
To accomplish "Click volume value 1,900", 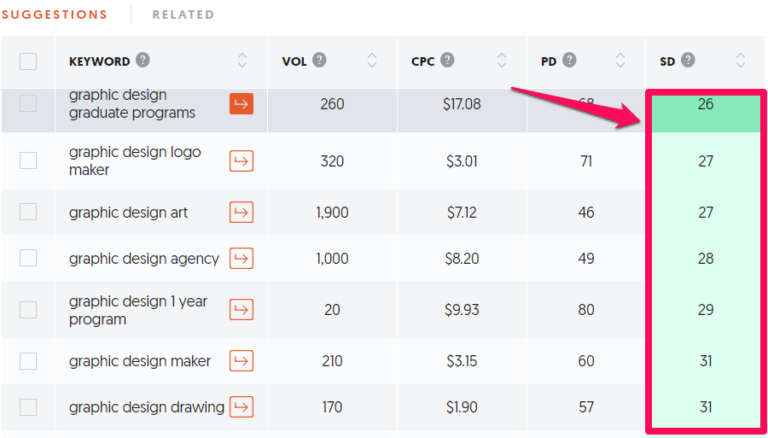I will (332, 213).
